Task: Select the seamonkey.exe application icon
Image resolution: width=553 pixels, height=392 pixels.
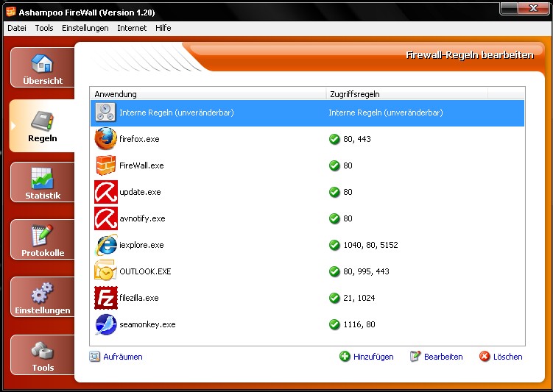Action: pos(106,324)
